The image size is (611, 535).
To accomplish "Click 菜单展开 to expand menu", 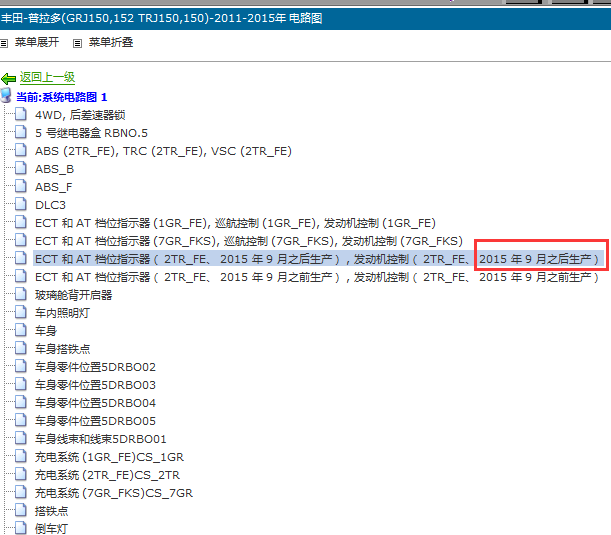I will pyautogui.click(x=37, y=42).
